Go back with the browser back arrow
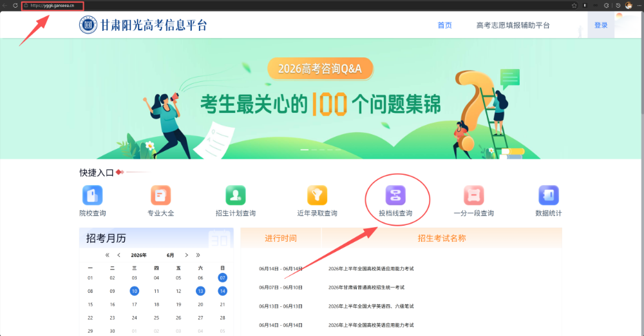Image resolution: width=644 pixels, height=336 pixels. point(5,5)
